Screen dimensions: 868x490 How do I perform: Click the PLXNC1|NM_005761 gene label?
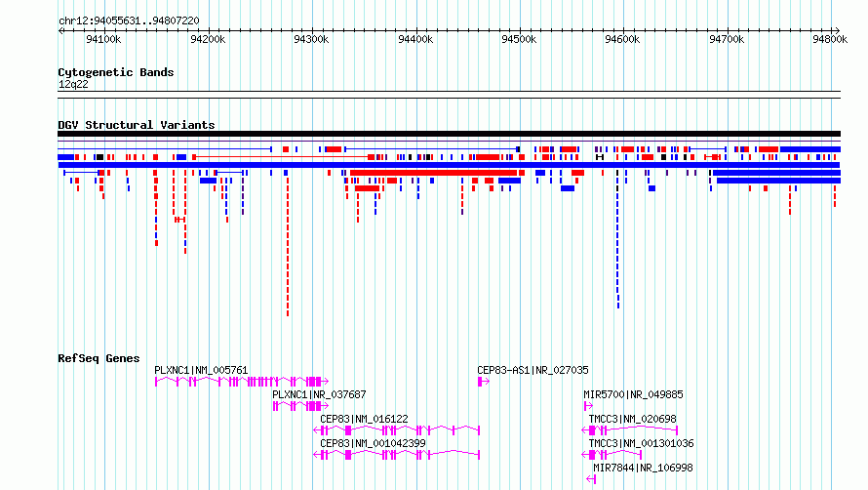201,370
